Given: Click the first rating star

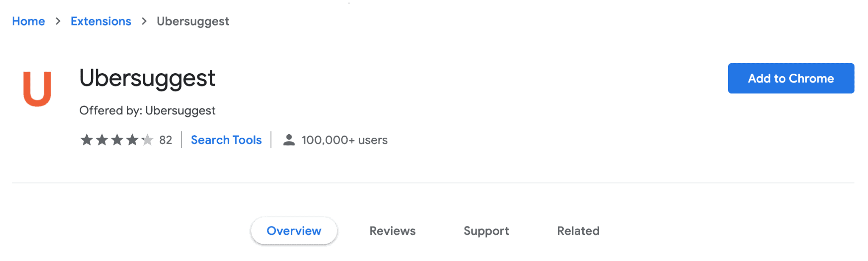Looking at the screenshot, I should [86, 140].
